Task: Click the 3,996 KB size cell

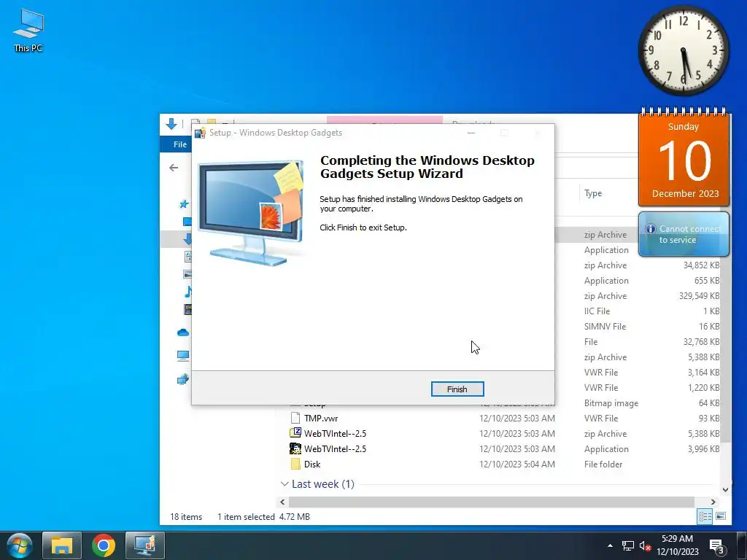Action: click(x=704, y=448)
